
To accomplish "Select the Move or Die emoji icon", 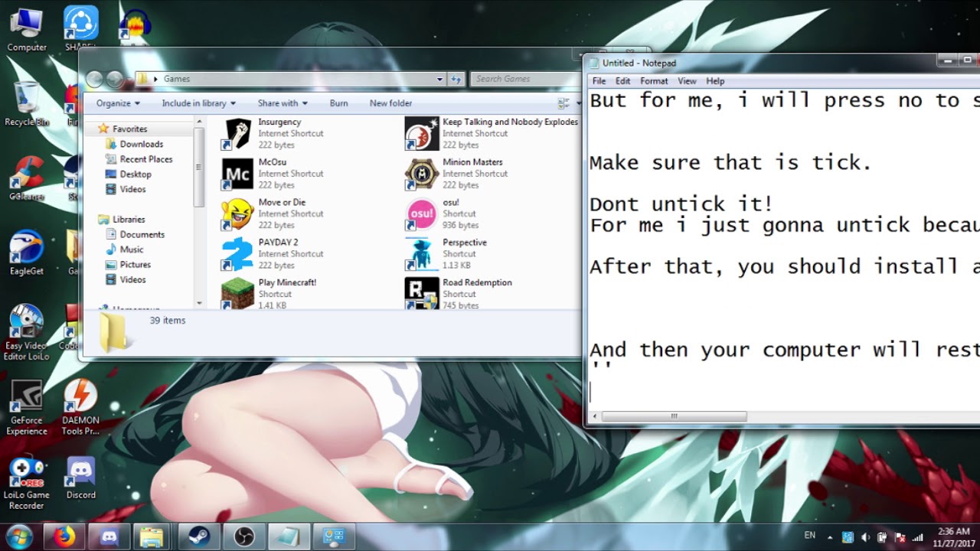I will (x=237, y=214).
